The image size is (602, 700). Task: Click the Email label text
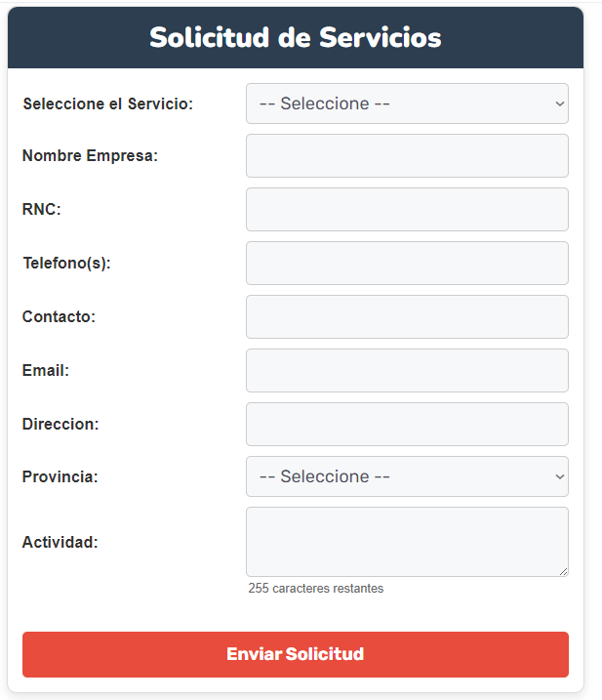pos(46,370)
